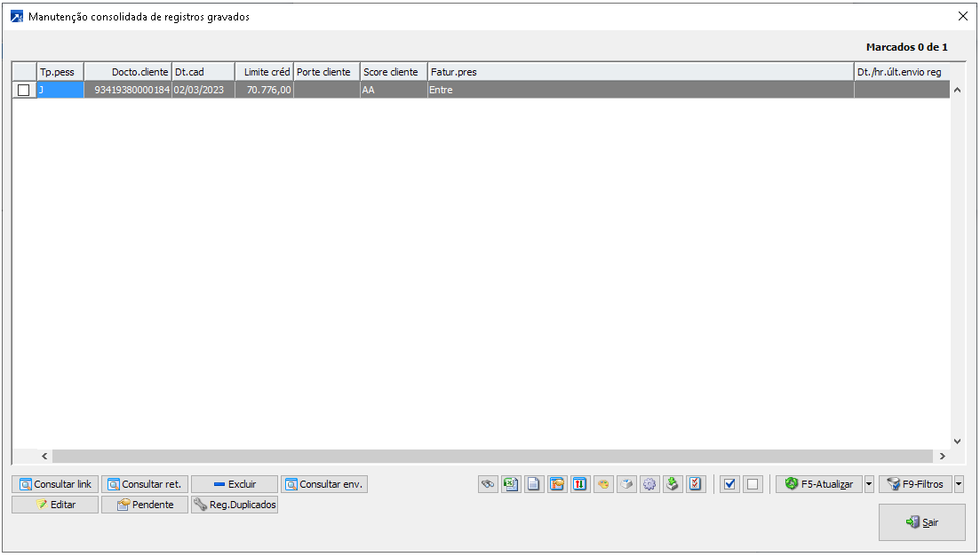Click F5-Atualizar refresh button
Screen dimensions: 980x557
coord(819,484)
